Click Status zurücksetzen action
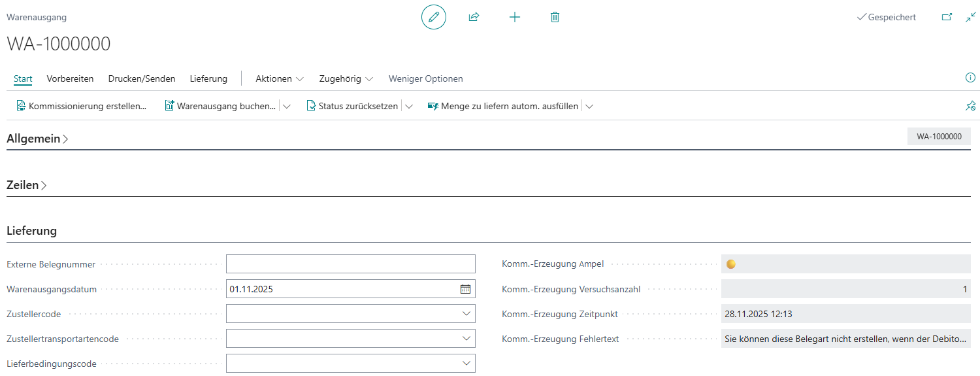 click(x=352, y=106)
